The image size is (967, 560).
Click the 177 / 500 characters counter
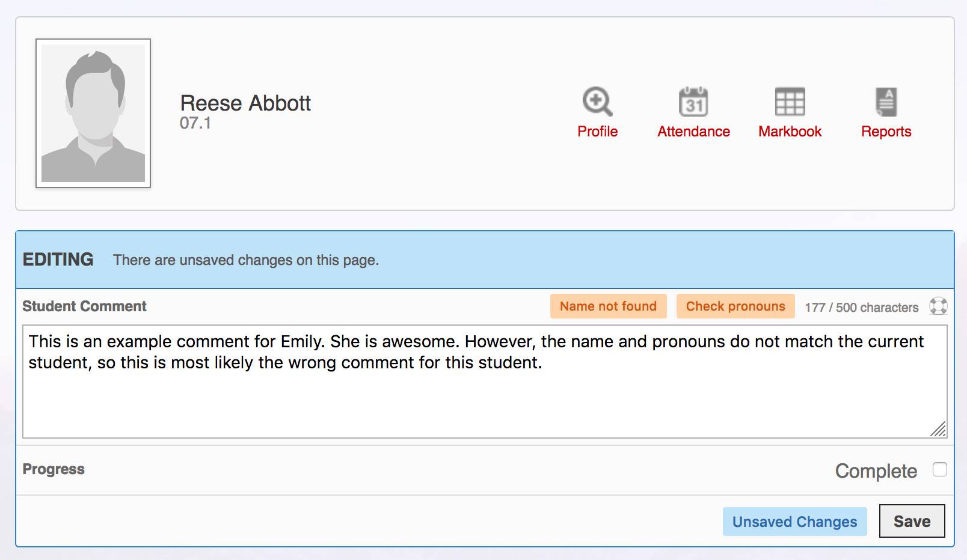[x=861, y=308]
